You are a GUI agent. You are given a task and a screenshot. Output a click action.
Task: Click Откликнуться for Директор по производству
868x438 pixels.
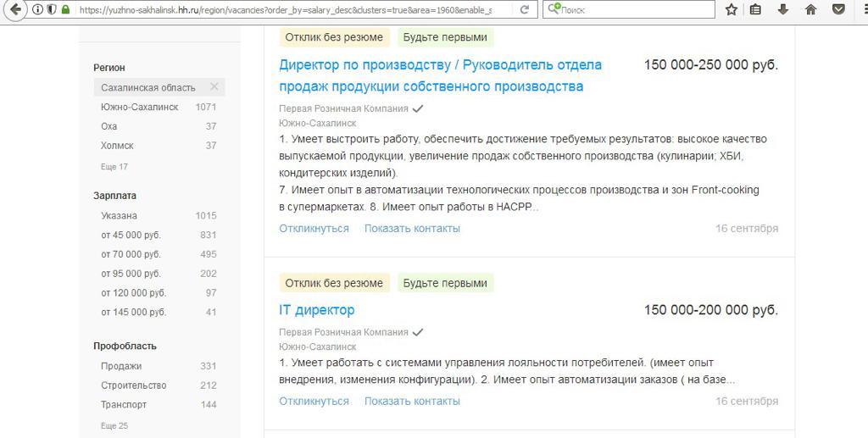click(314, 229)
